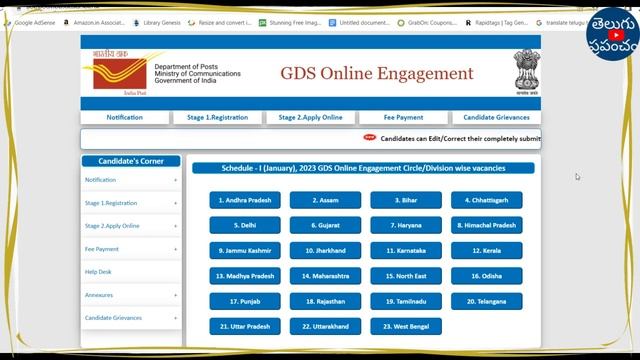The width and height of the screenshot is (640, 360).
Task: Select 15. North East circle
Action: point(406,276)
